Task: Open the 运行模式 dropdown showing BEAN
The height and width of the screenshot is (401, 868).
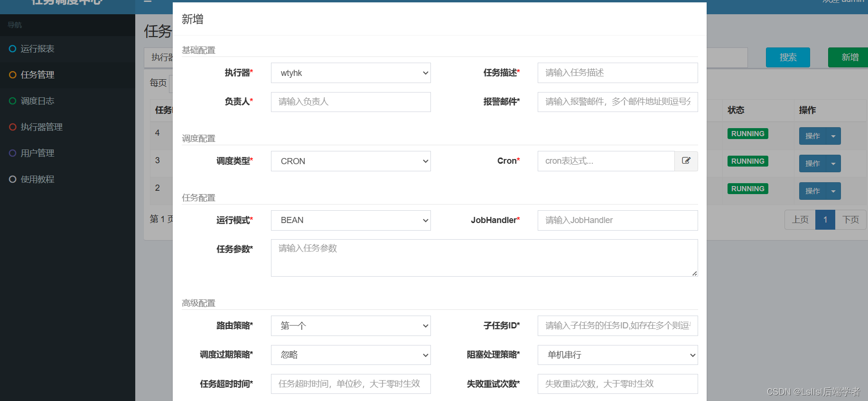Action: click(x=351, y=220)
